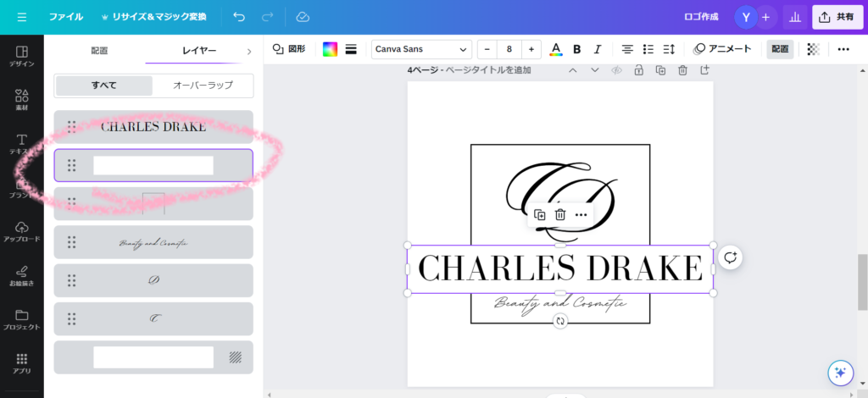
Task: Select the script C letter layer
Action: [x=153, y=318]
